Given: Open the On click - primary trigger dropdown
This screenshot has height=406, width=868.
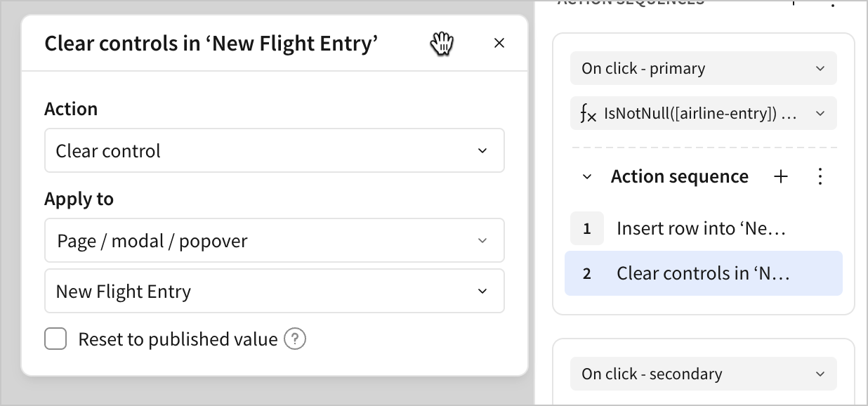Looking at the screenshot, I should [x=703, y=68].
